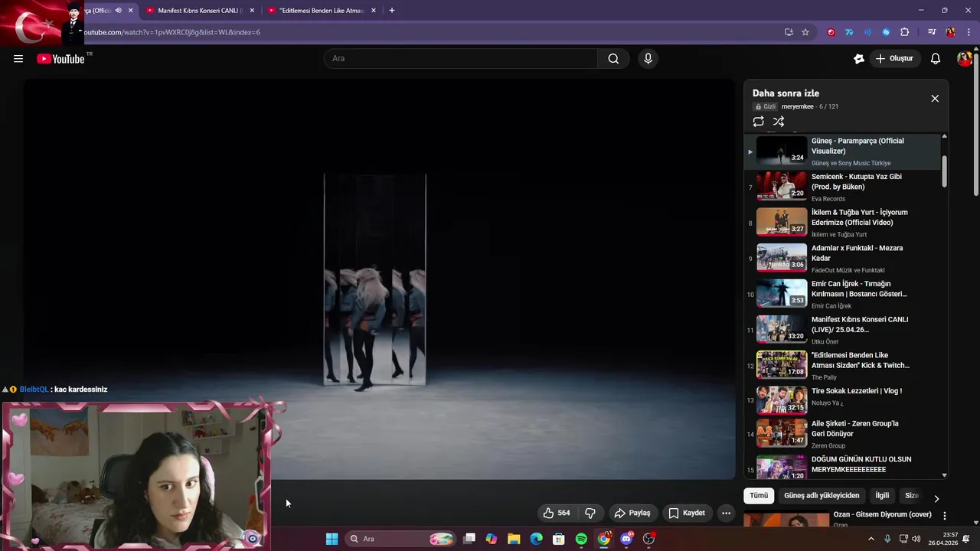Open Aile Şirketi - Zeren Group'la playlist item

(x=842, y=434)
